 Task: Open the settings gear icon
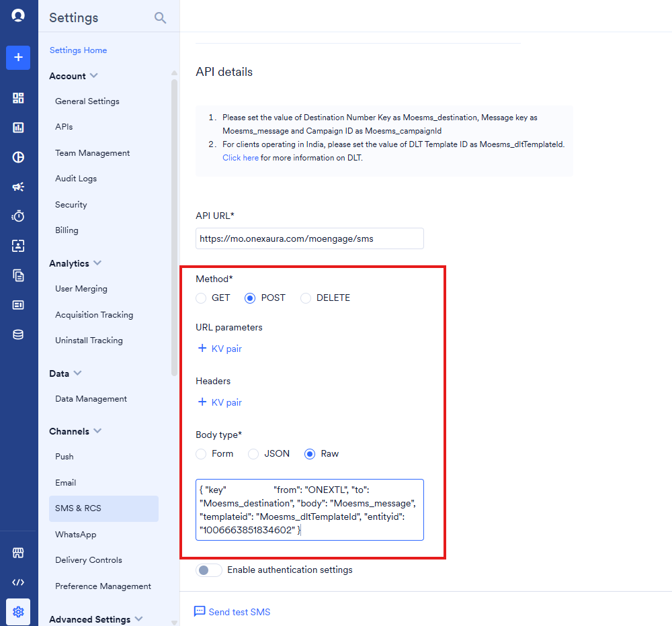[x=18, y=612]
